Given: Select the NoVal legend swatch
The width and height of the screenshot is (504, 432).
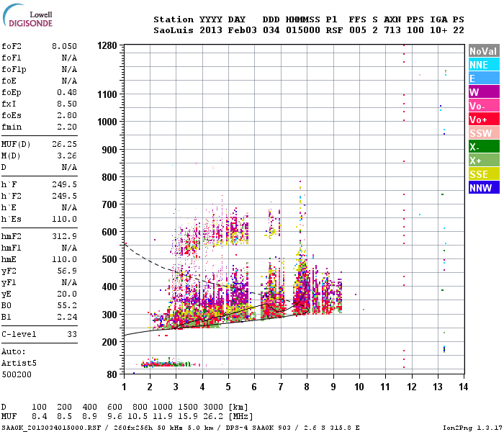Looking at the screenshot, I should click(x=484, y=51).
